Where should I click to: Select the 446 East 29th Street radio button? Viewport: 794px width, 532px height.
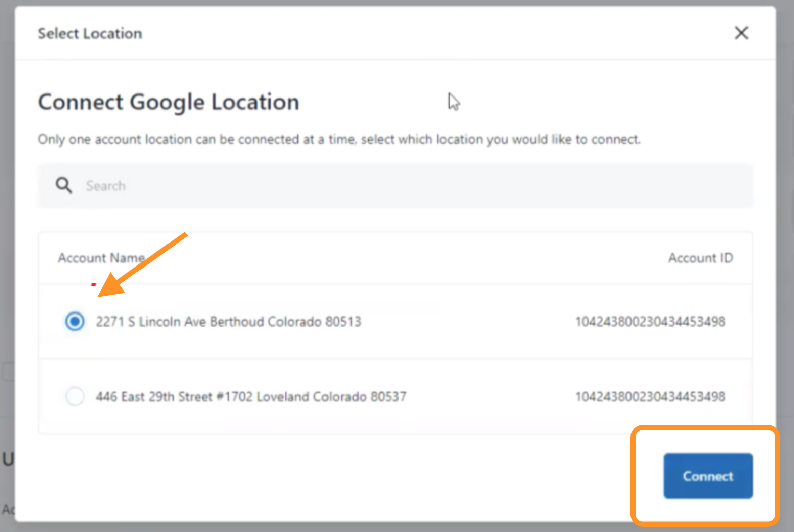75,396
